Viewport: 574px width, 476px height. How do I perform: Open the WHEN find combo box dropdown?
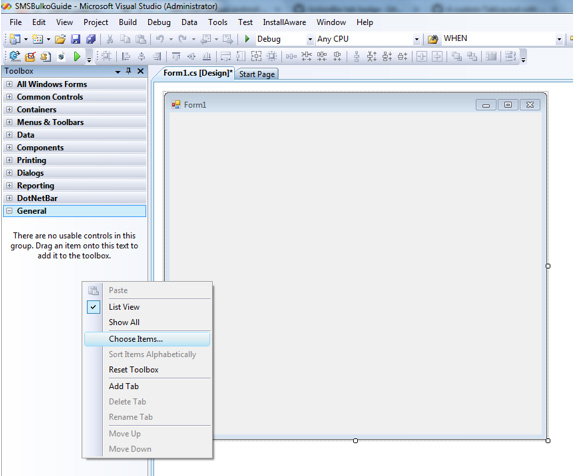(559, 39)
